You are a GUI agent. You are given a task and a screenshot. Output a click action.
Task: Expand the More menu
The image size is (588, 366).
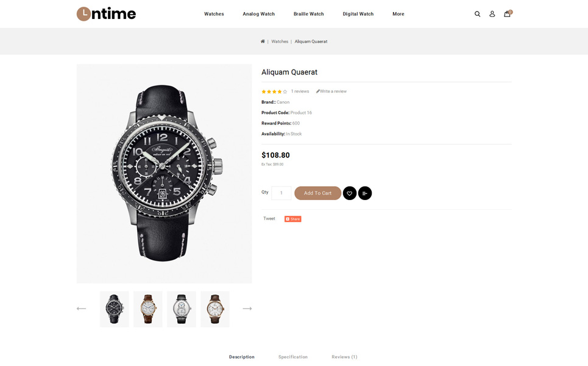tap(398, 14)
